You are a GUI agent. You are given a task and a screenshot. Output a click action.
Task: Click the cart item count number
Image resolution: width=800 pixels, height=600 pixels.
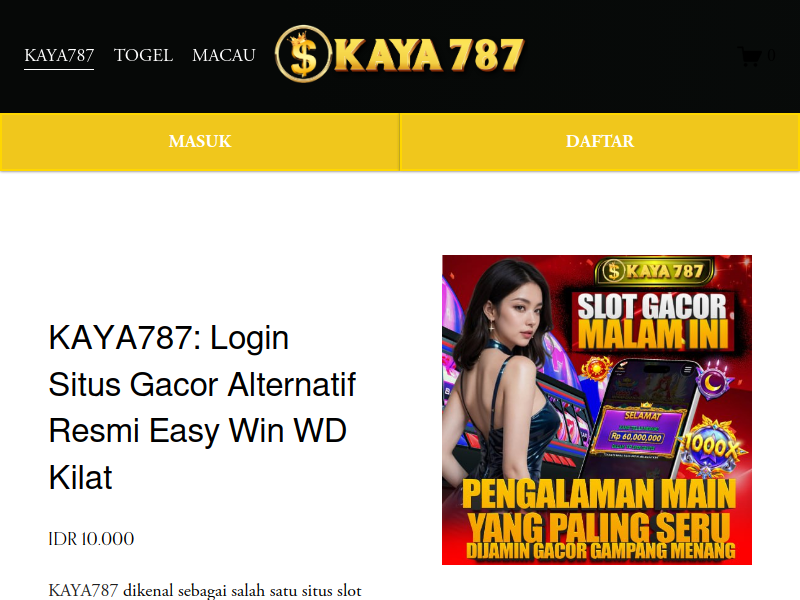(771, 55)
